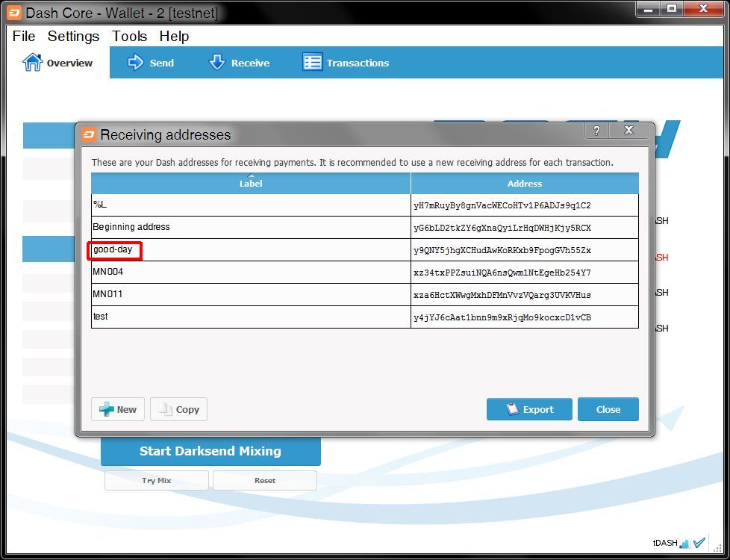Click the document icon on the Copy button
This screenshot has width=730, height=560.
(x=165, y=409)
